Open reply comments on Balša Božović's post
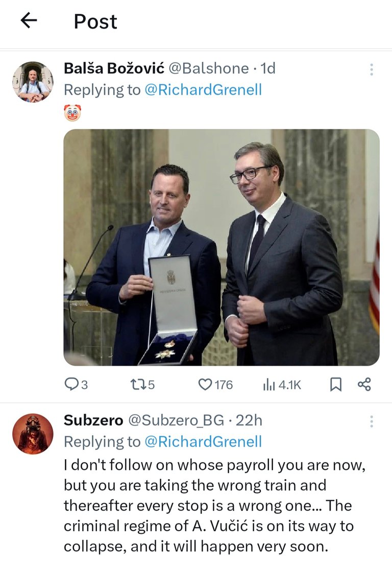392x569 pixels. pyautogui.click(x=76, y=384)
